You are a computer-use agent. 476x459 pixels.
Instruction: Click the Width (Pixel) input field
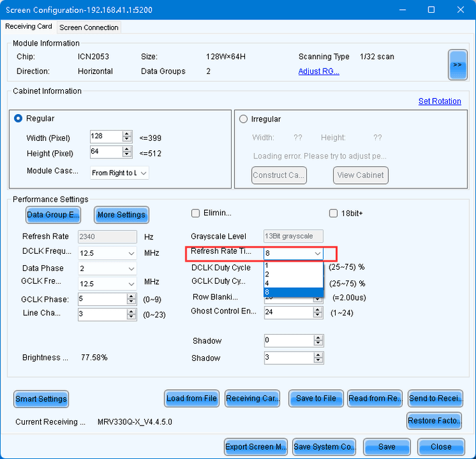(106, 136)
